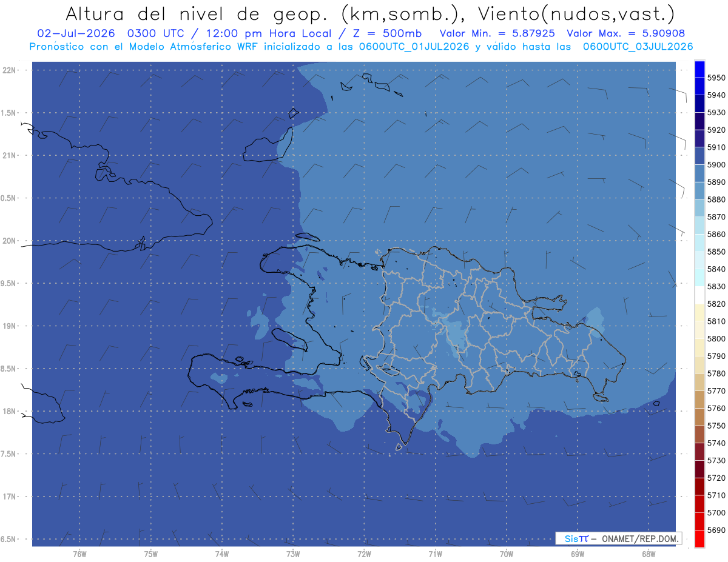Click the '5910' colorbar value
The image size is (728, 562).
716,147
